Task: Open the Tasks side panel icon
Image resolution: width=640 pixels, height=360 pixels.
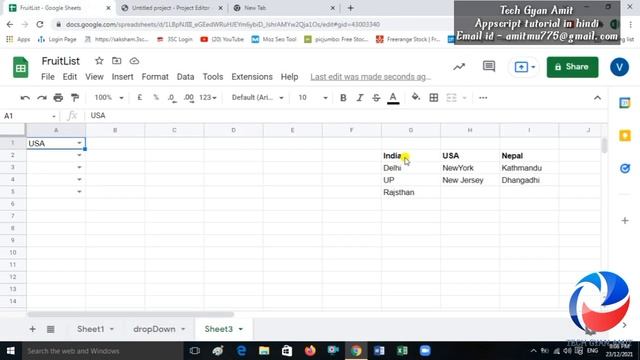Action: 624,168
